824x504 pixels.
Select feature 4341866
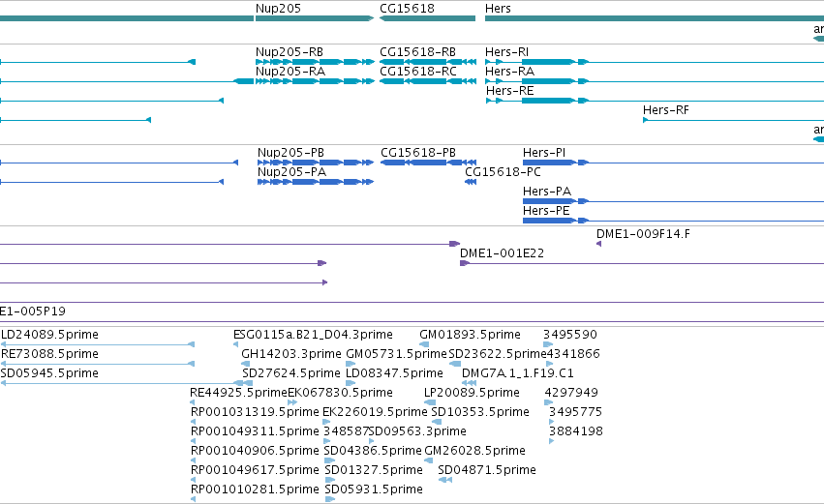[573, 354]
